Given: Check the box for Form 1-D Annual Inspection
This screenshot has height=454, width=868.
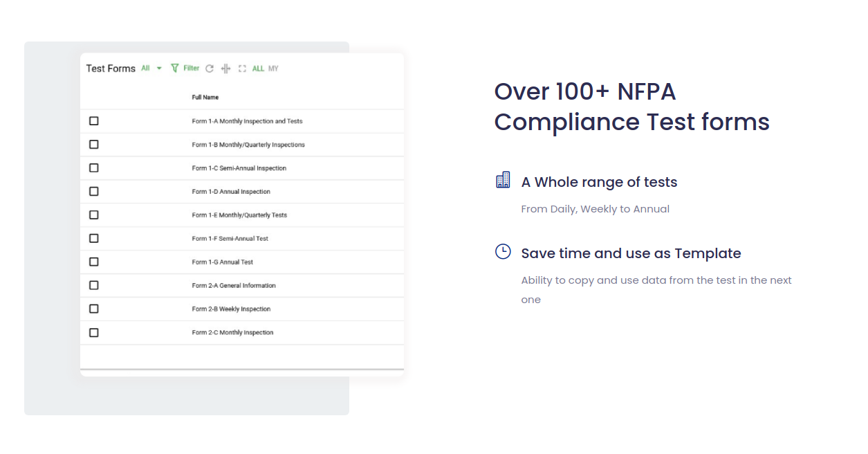Looking at the screenshot, I should pyautogui.click(x=94, y=192).
